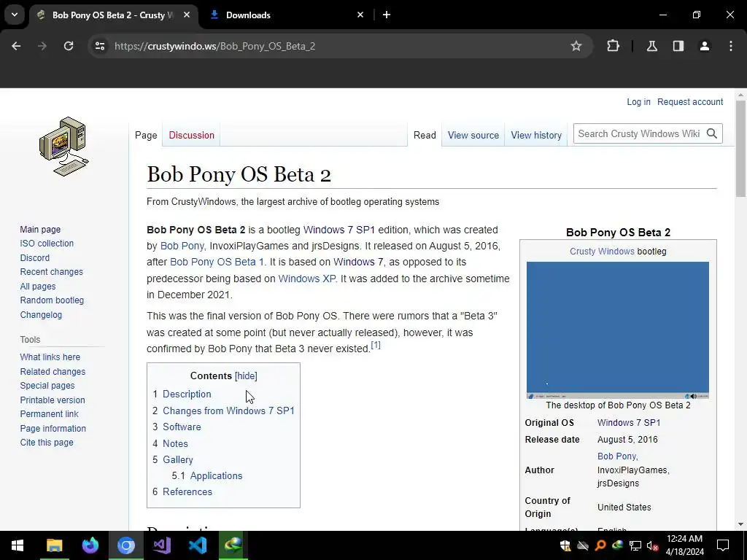
Task: Open Discord sidebar link
Action: (35, 257)
